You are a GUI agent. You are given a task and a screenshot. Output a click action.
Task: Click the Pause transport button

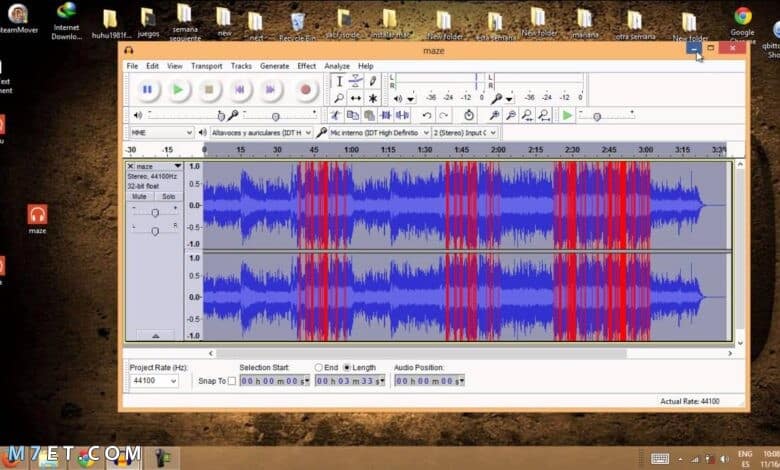pos(147,90)
